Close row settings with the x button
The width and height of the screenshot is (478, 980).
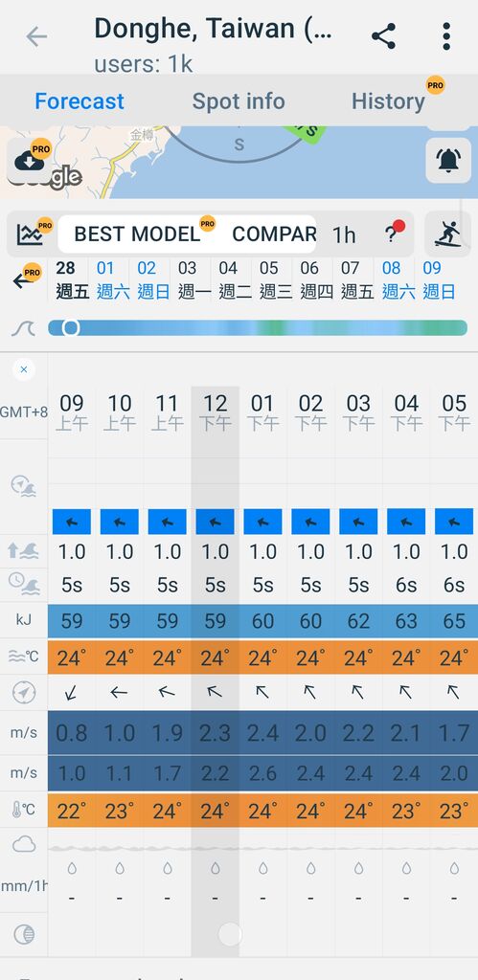click(24, 369)
